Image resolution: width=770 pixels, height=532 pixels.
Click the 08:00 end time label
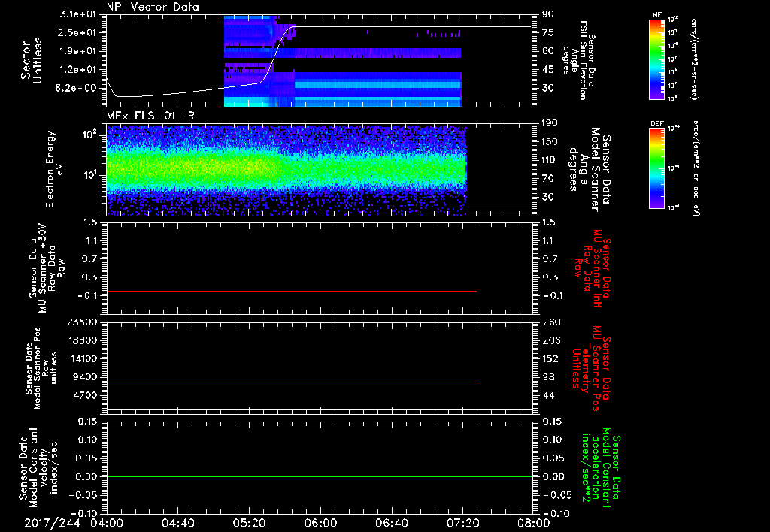click(x=534, y=523)
